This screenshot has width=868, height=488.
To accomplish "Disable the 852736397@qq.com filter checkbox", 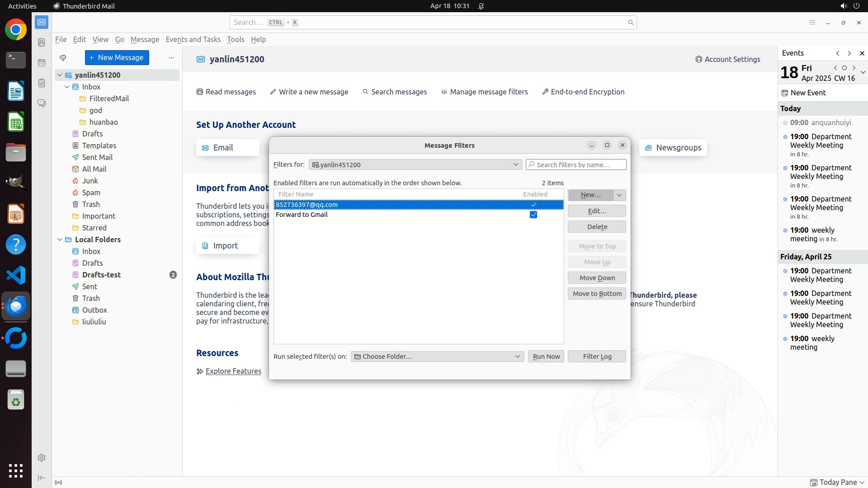I will pyautogui.click(x=533, y=205).
